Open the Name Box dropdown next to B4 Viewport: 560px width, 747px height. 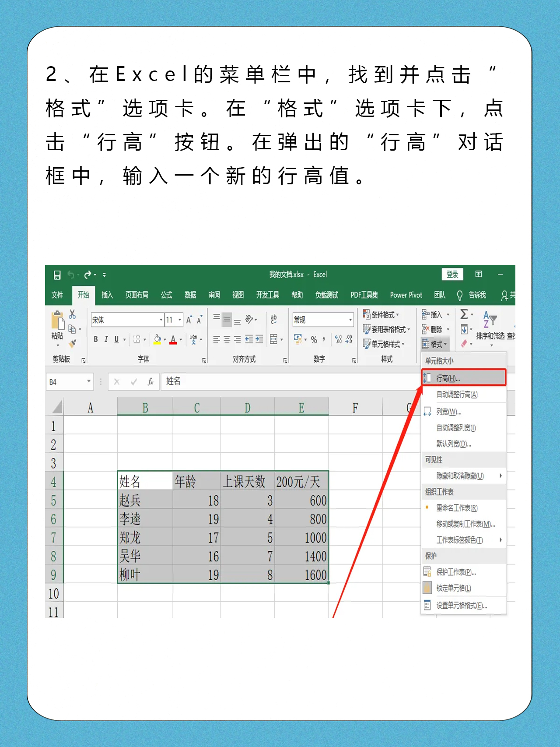click(89, 381)
